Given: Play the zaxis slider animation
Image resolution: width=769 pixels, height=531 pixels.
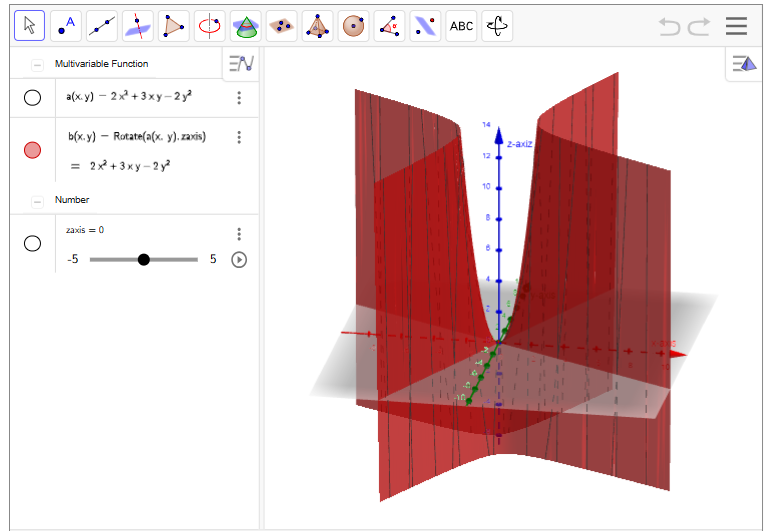Looking at the screenshot, I should [x=239, y=260].
